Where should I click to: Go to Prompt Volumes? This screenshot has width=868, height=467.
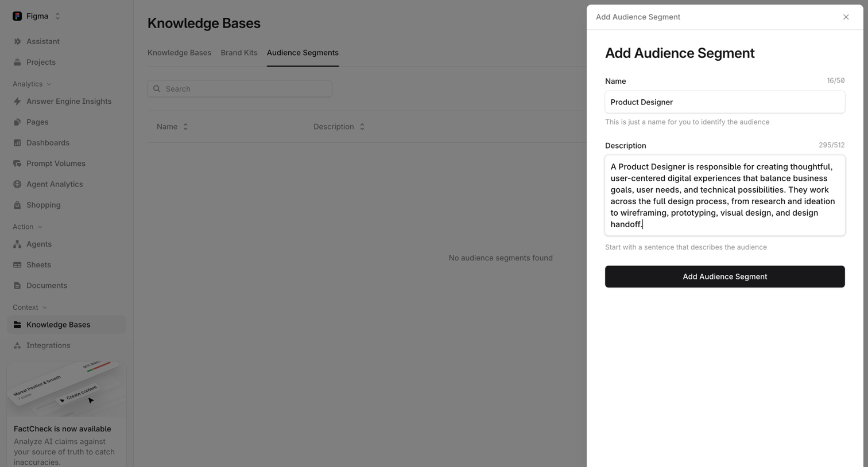coord(56,164)
